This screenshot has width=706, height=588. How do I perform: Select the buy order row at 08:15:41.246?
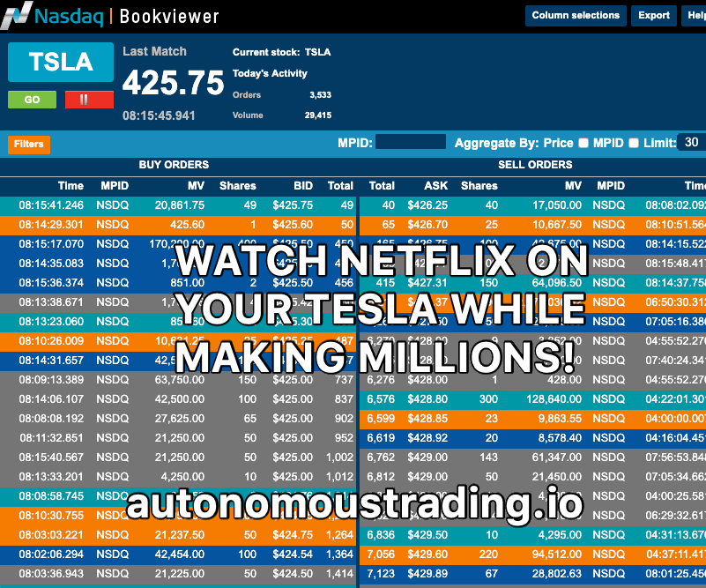[176, 205]
